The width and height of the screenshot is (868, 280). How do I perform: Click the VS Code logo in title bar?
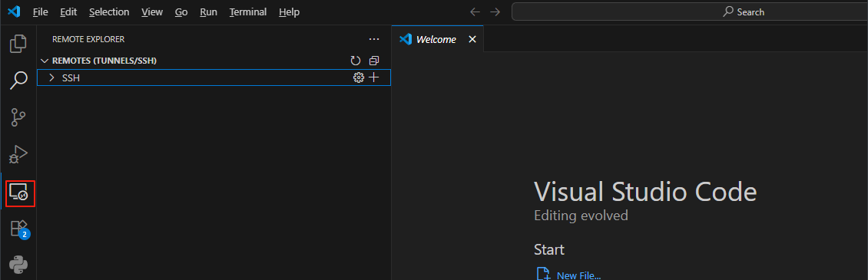tap(14, 12)
